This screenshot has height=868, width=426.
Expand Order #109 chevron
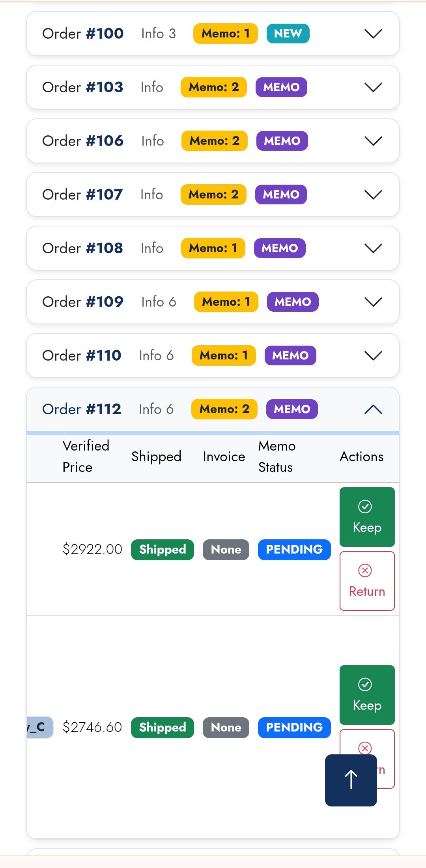(x=373, y=302)
